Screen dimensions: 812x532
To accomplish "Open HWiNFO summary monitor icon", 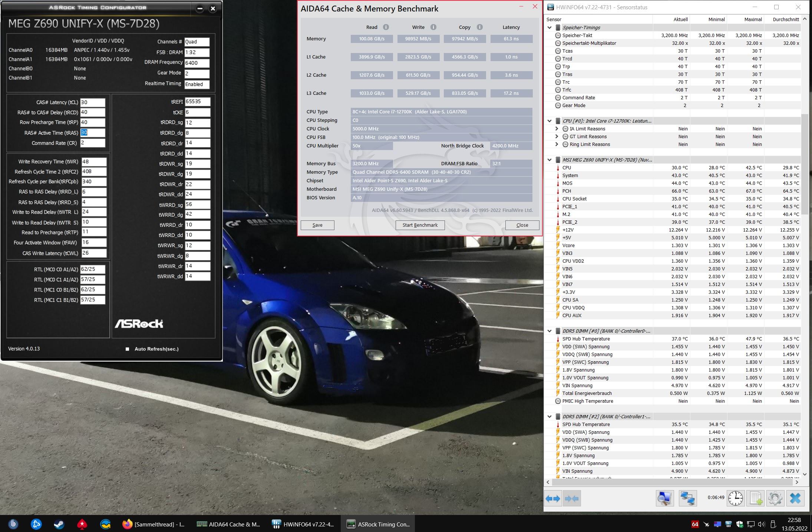I will coord(665,499).
